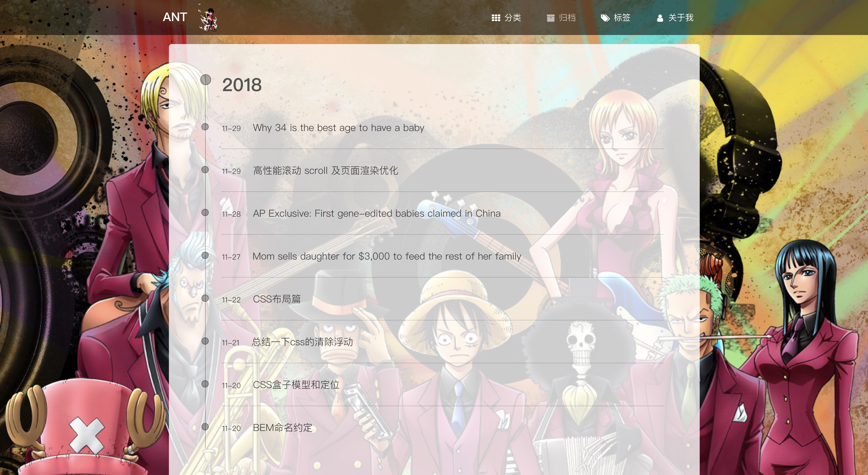Open the 归档 archive menu item
The width and height of the screenshot is (868, 475).
click(x=567, y=18)
